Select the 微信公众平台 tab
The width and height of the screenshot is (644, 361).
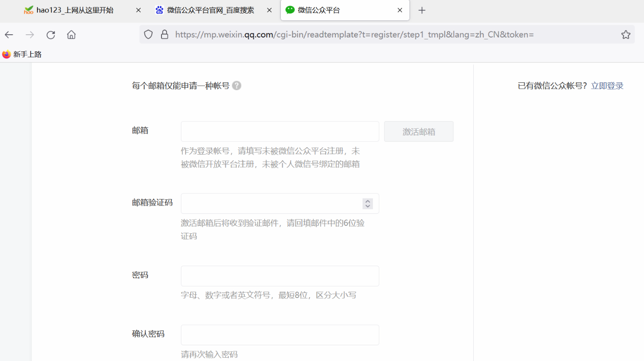click(x=345, y=10)
